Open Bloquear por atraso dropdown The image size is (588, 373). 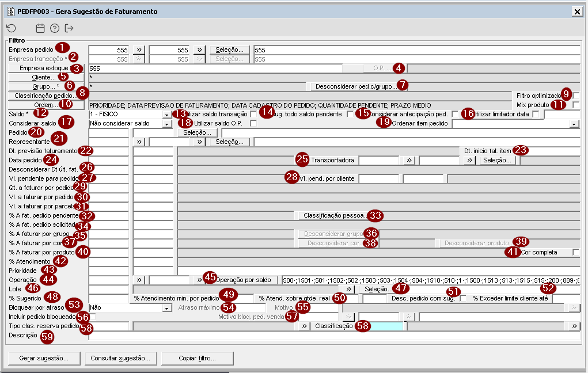point(166,308)
